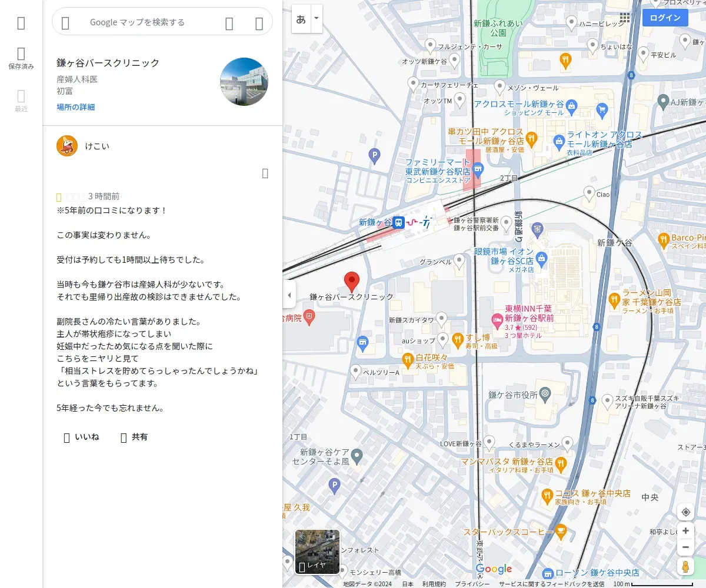Screen dimensions: 706x588
Task: Click the あ input method button
Action: point(301,19)
